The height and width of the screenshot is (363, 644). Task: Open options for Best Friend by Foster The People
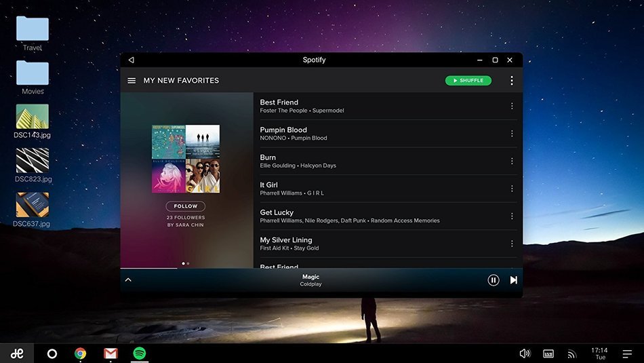pos(512,106)
